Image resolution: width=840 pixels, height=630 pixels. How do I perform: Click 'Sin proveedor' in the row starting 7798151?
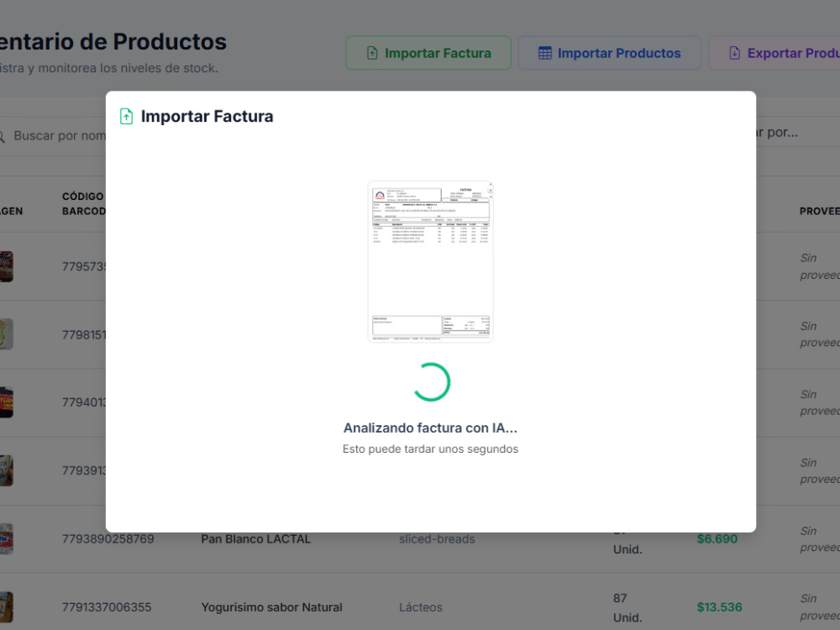[x=820, y=334]
